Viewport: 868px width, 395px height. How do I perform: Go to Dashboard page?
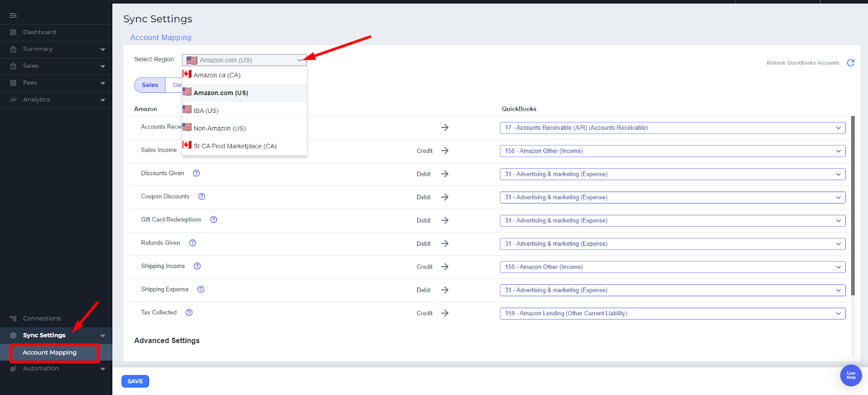(x=39, y=33)
